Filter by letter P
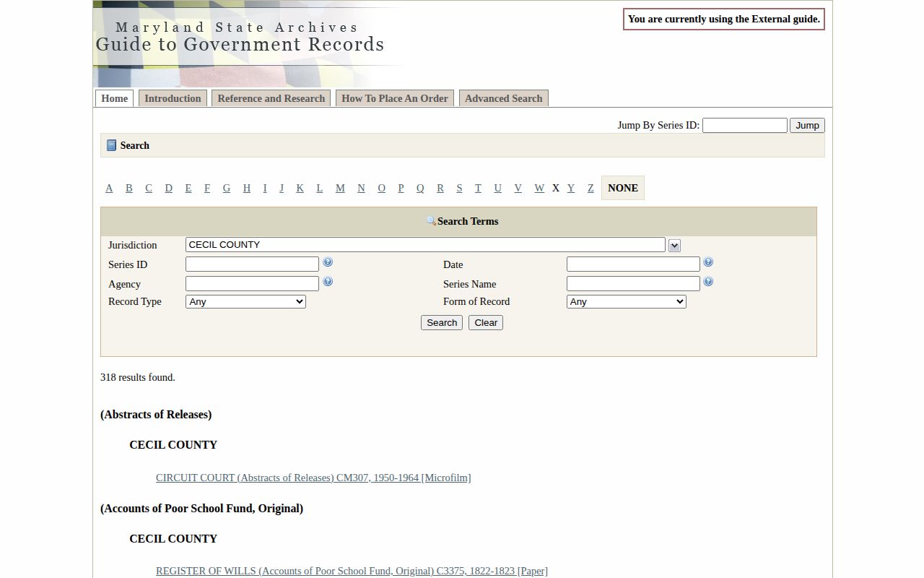The image size is (924, 578). click(401, 188)
